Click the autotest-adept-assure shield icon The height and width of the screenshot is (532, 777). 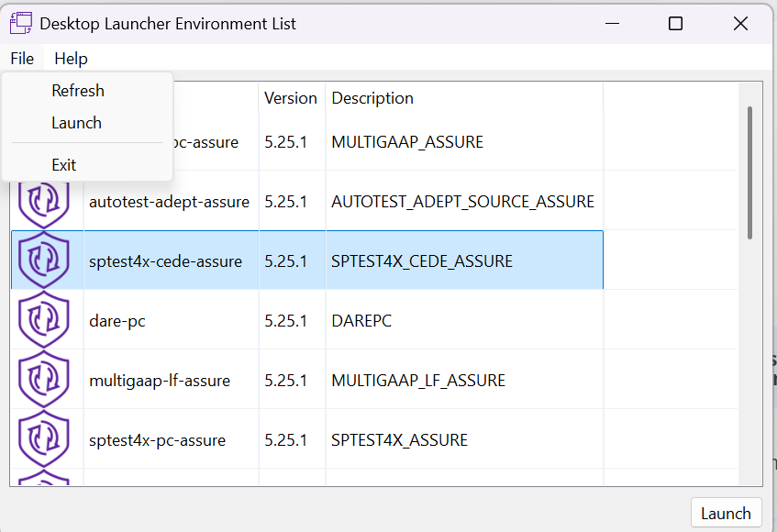pyautogui.click(x=44, y=201)
